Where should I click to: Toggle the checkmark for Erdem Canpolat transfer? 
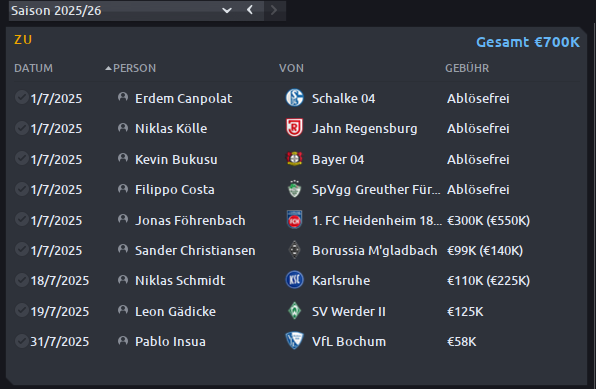tap(22, 97)
